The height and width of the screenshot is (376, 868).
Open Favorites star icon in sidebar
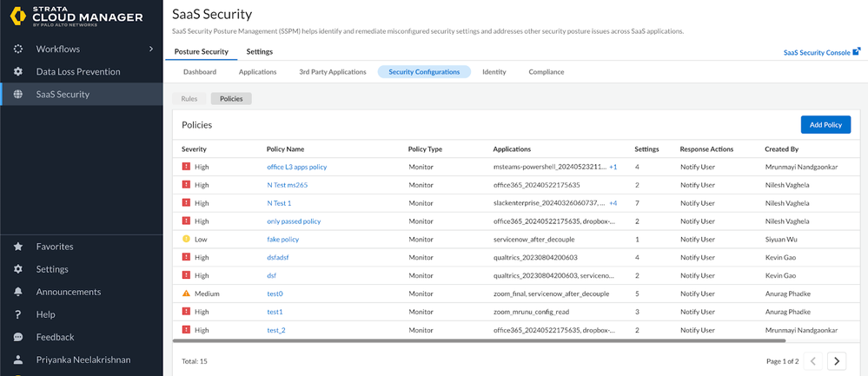click(18, 247)
